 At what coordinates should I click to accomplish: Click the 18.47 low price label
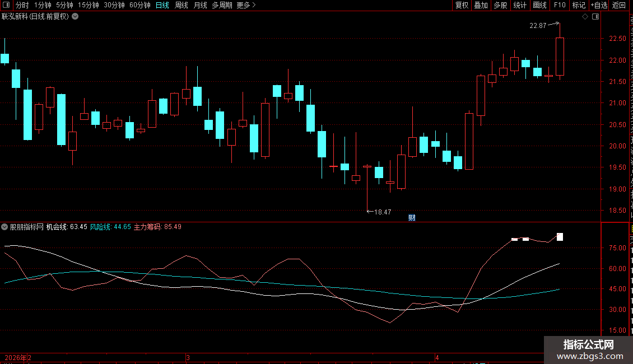click(383, 212)
